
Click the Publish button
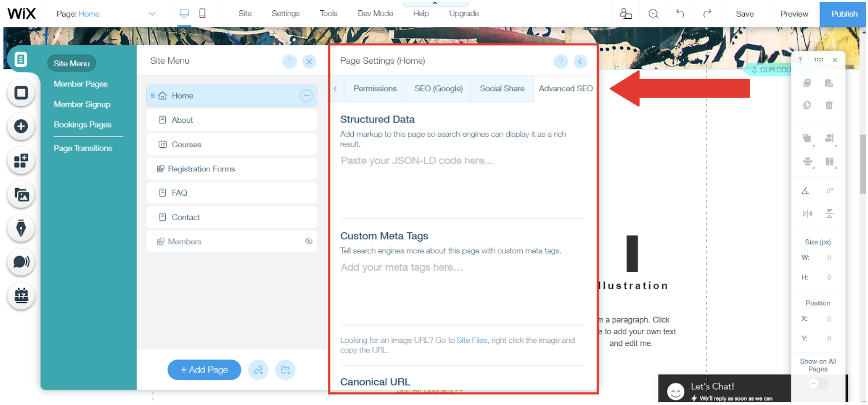[x=844, y=14]
